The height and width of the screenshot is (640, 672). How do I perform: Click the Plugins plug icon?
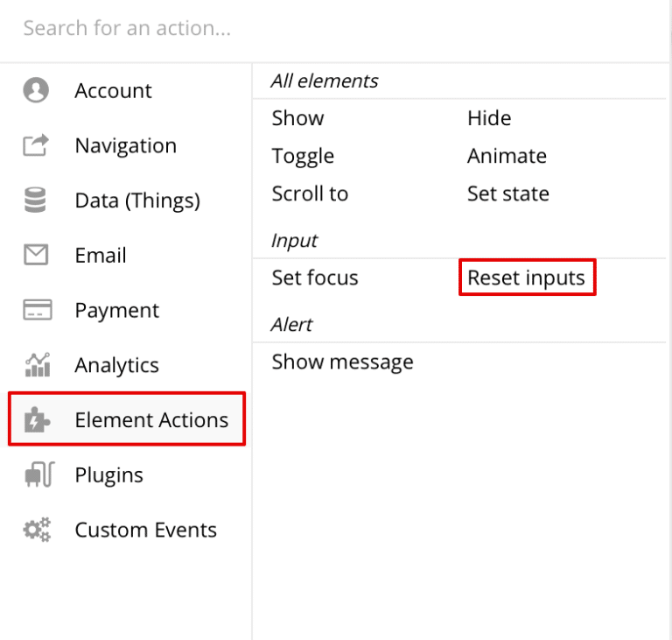(37, 475)
